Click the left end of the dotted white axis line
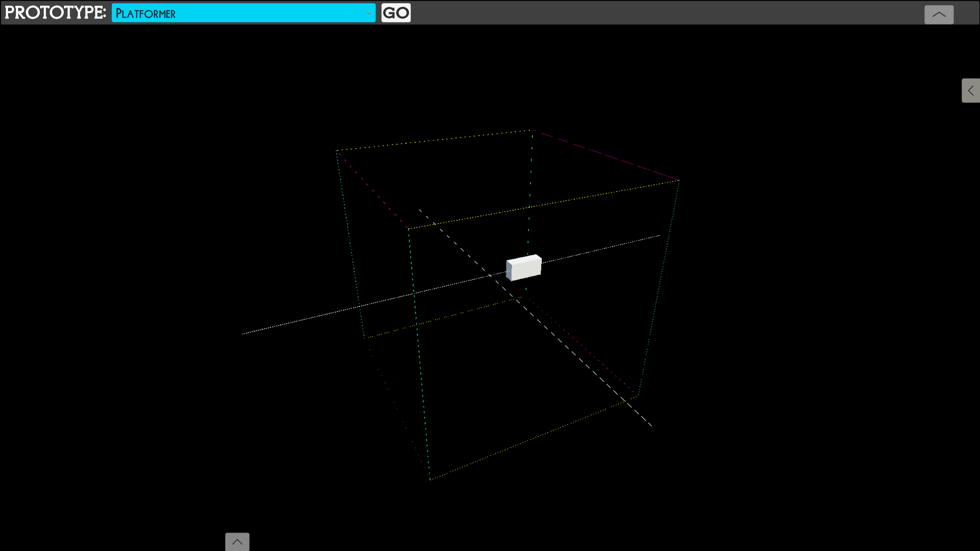Viewport: 980px width, 551px height. pyautogui.click(x=243, y=334)
